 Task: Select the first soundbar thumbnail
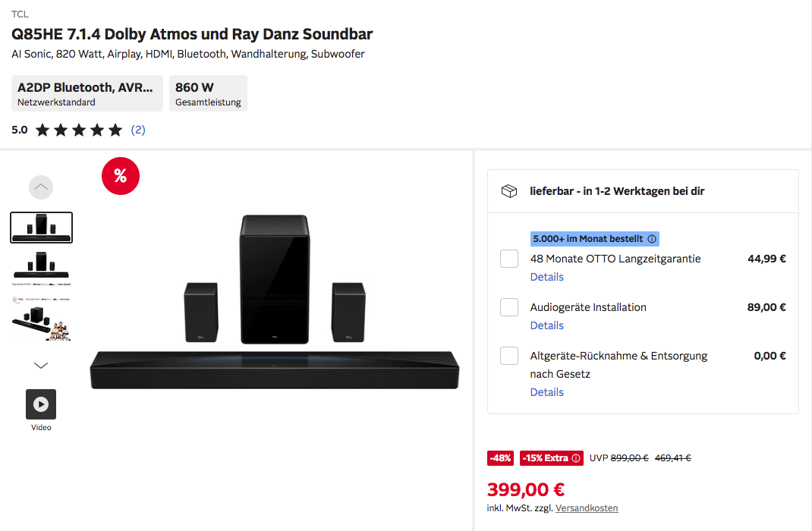[41, 228]
